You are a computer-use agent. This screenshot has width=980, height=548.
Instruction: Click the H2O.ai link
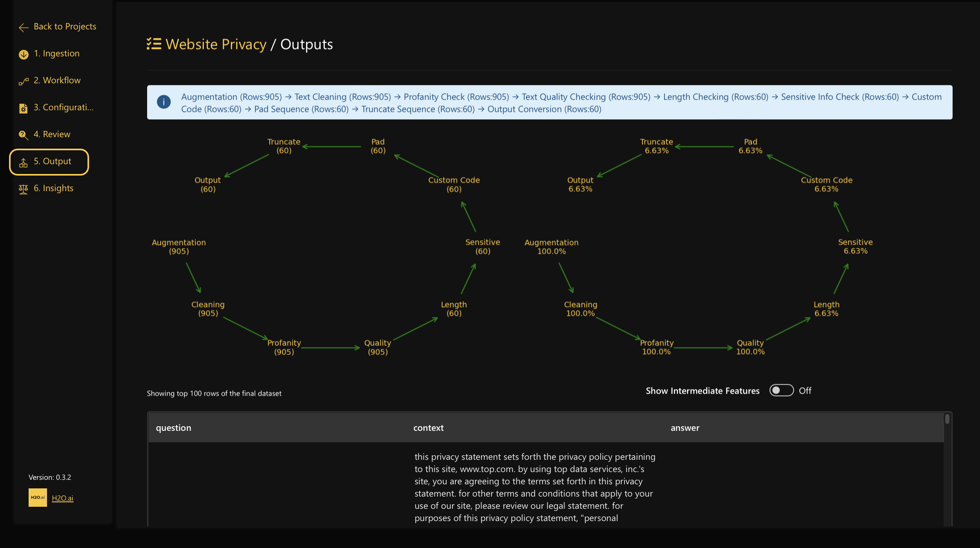point(63,498)
